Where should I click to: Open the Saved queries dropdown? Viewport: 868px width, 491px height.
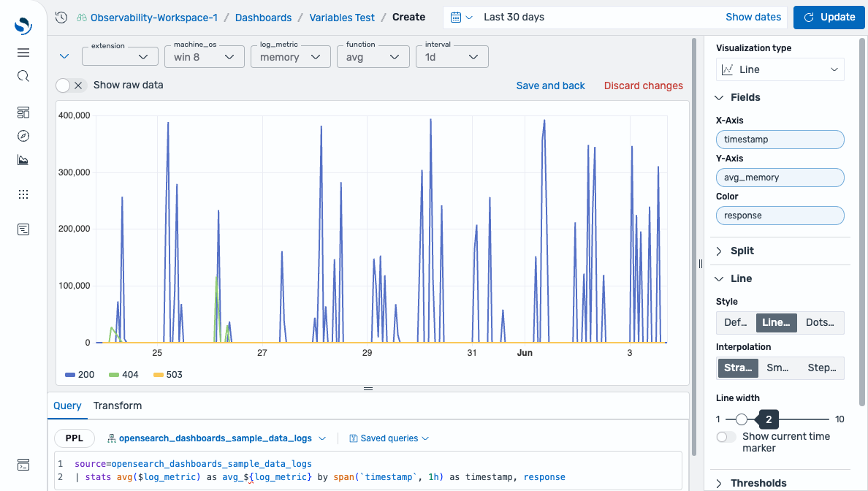[x=389, y=438]
